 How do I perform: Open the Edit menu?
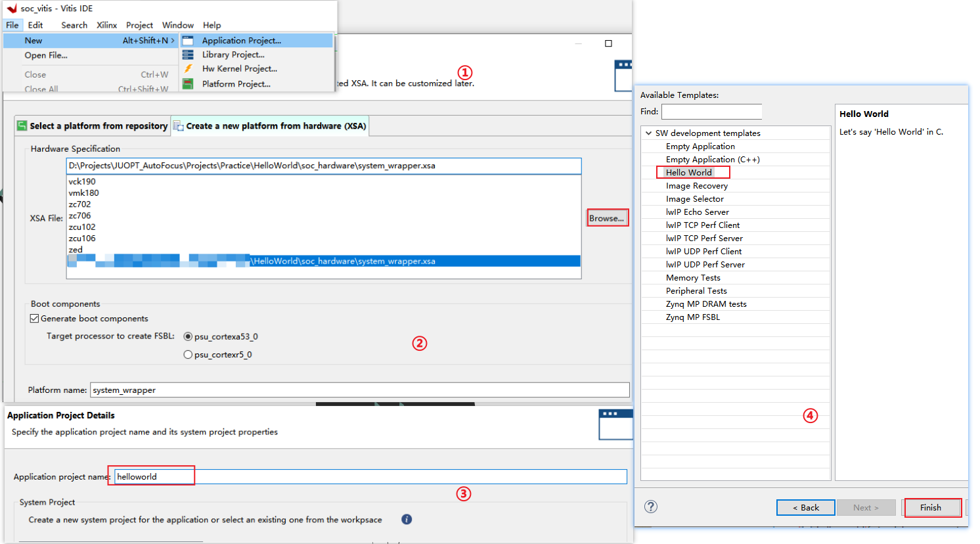point(35,25)
